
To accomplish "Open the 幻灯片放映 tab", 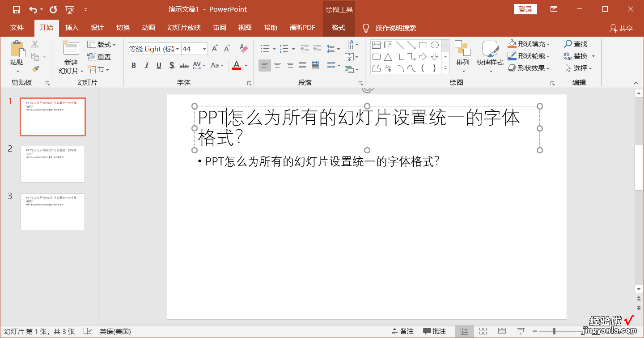I will click(184, 28).
